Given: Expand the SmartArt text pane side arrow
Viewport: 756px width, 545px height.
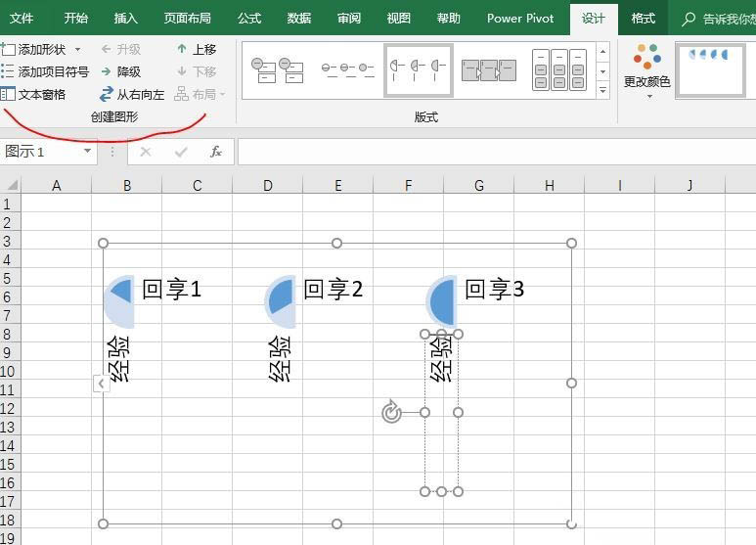Looking at the screenshot, I should coord(102,384).
